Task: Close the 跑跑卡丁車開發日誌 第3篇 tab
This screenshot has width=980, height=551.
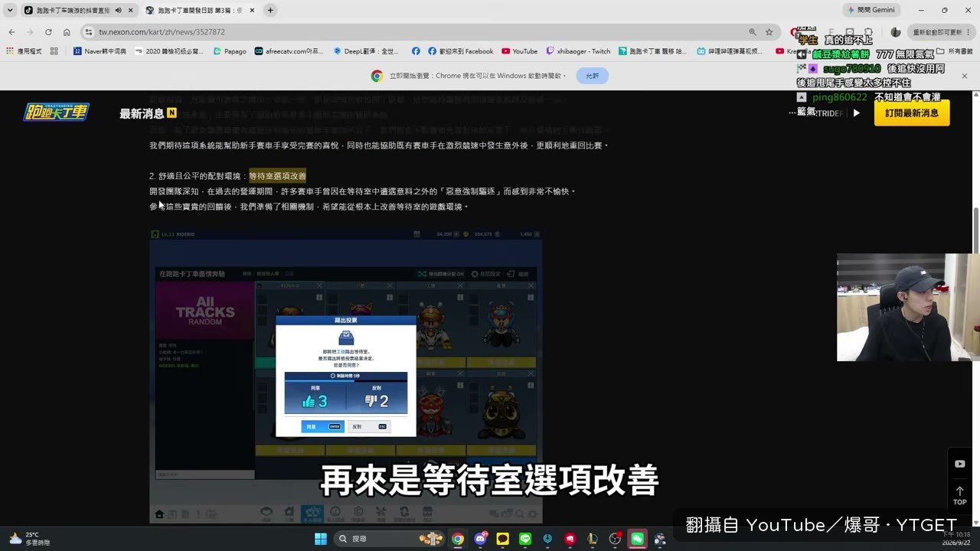Action: (252, 10)
